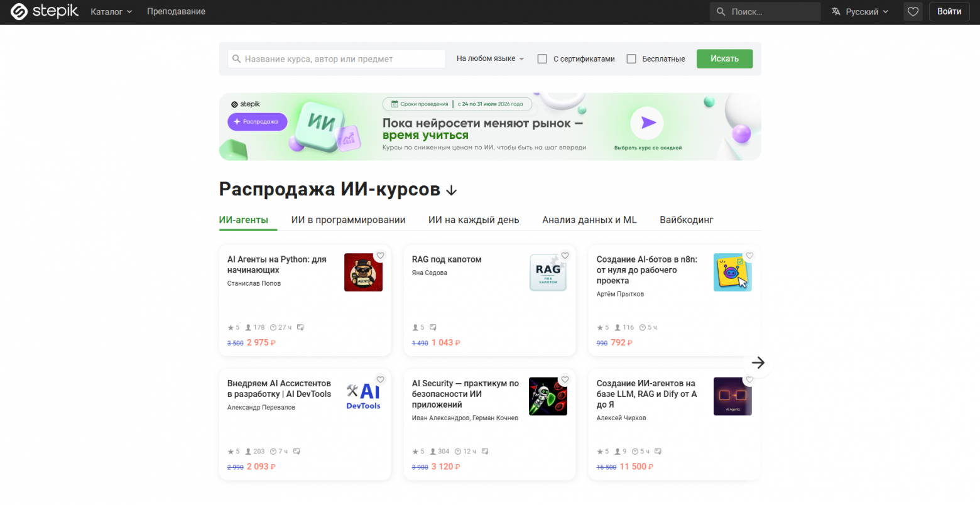
Task: Select the ИИ-агенты tab
Action: click(244, 220)
